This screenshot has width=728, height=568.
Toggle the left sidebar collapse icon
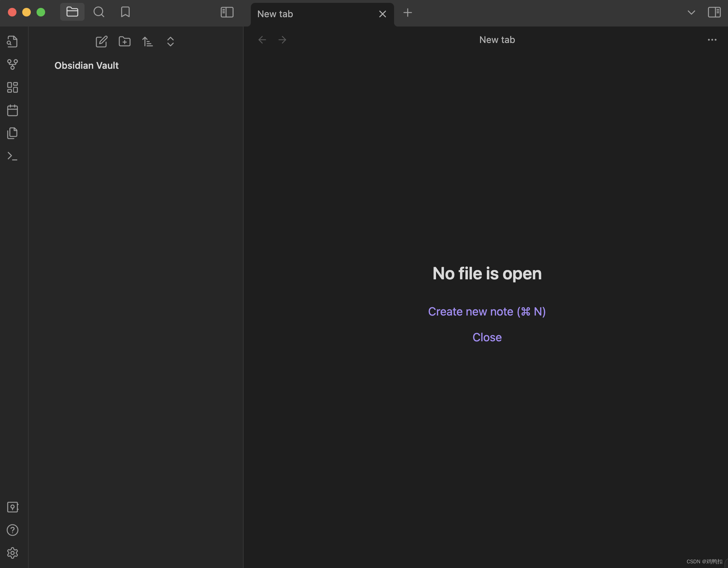tap(227, 12)
